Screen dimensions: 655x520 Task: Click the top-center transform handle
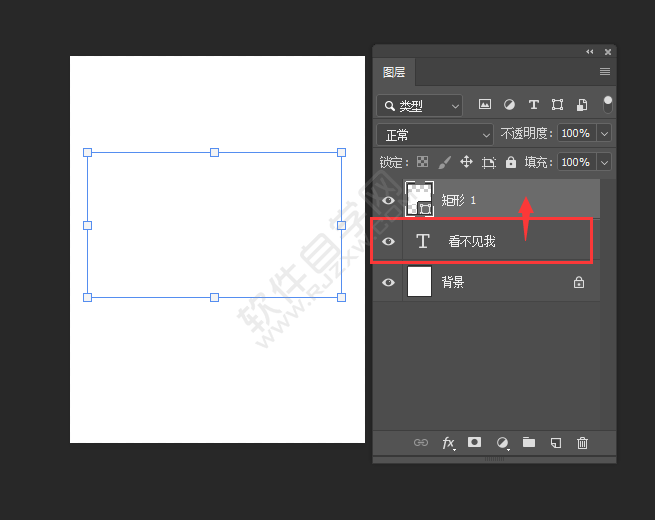click(214, 152)
